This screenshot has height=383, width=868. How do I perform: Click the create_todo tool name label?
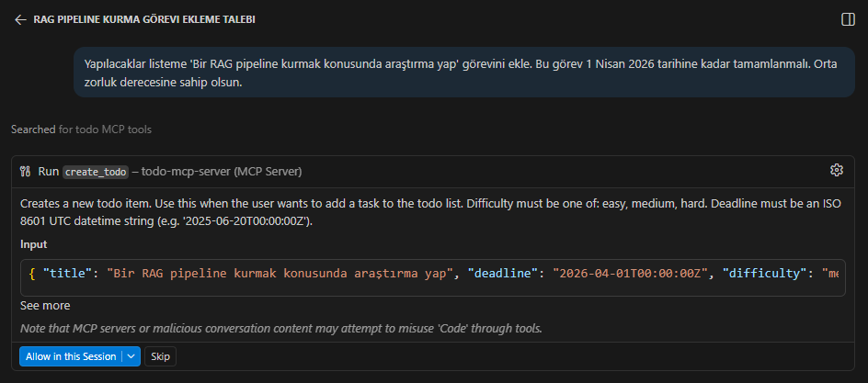coord(95,171)
